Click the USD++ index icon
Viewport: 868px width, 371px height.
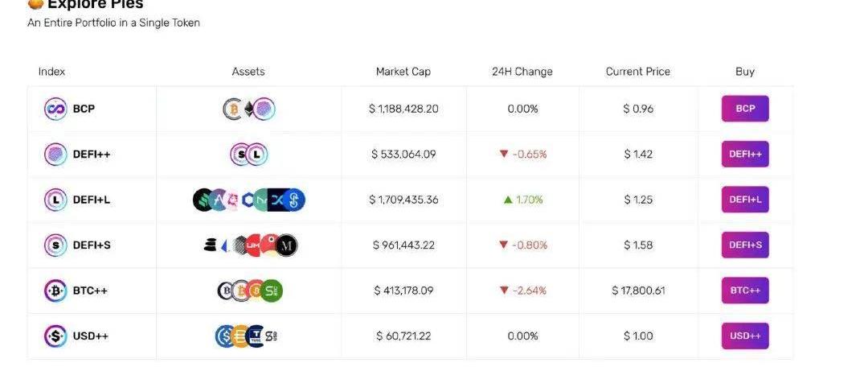pyautogui.click(x=55, y=336)
